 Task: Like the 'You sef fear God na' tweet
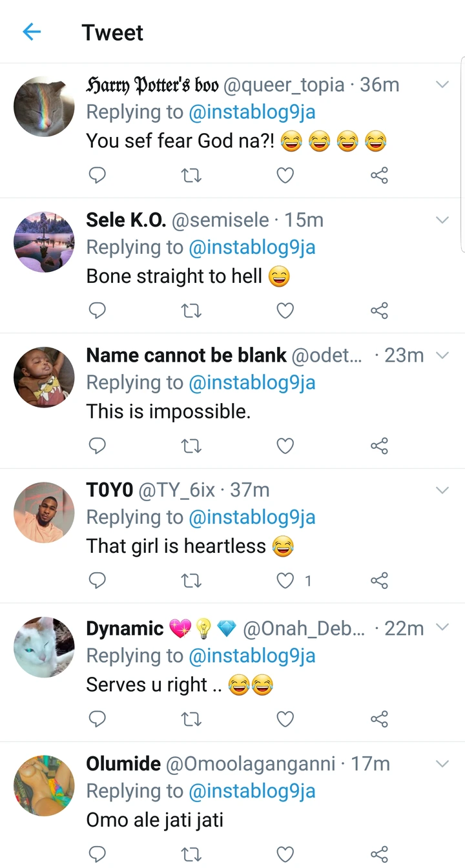[285, 175]
